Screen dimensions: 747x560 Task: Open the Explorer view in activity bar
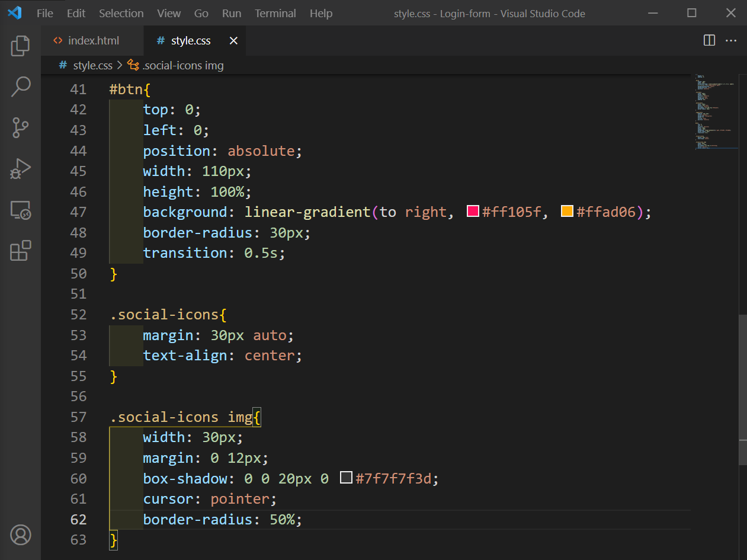pyautogui.click(x=20, y=46)
